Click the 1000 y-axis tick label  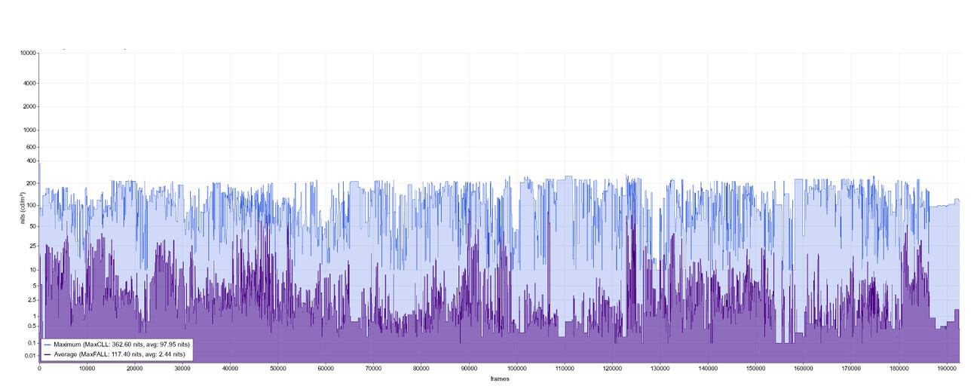tap(29, 130)
